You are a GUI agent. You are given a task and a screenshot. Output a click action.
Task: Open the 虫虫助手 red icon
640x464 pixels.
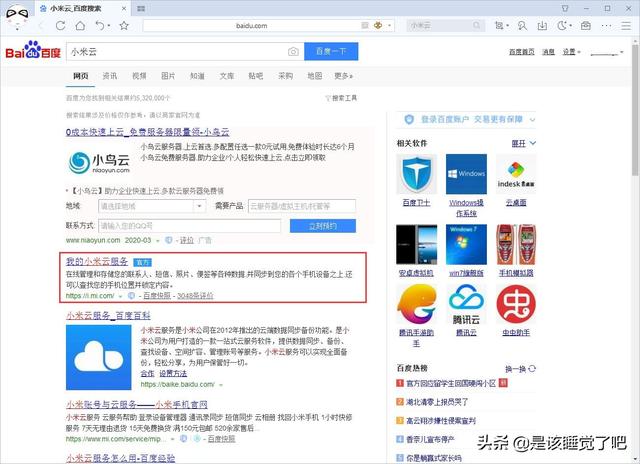(x=516, y=304)
